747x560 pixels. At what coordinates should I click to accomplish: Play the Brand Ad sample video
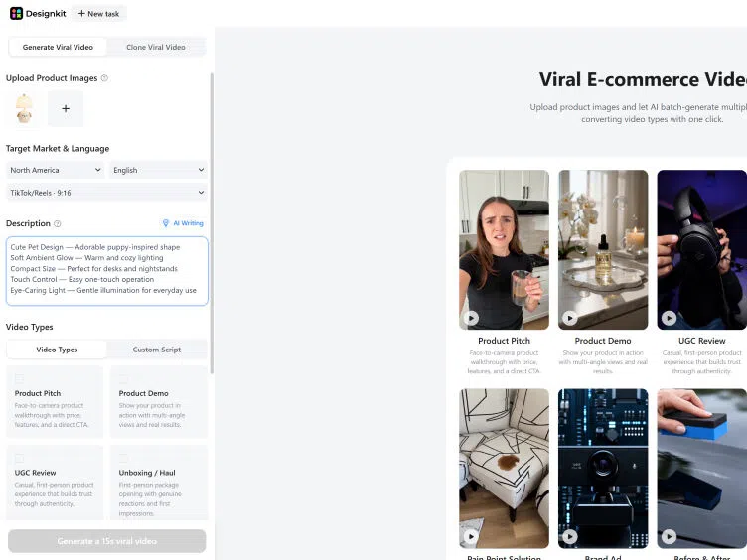(570, 536)
